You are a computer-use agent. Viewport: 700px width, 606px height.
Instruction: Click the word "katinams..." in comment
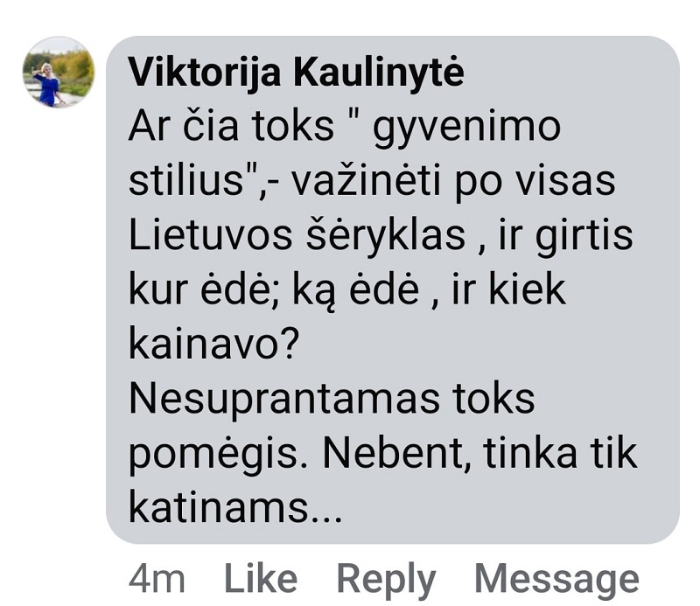tap(235, 508)
